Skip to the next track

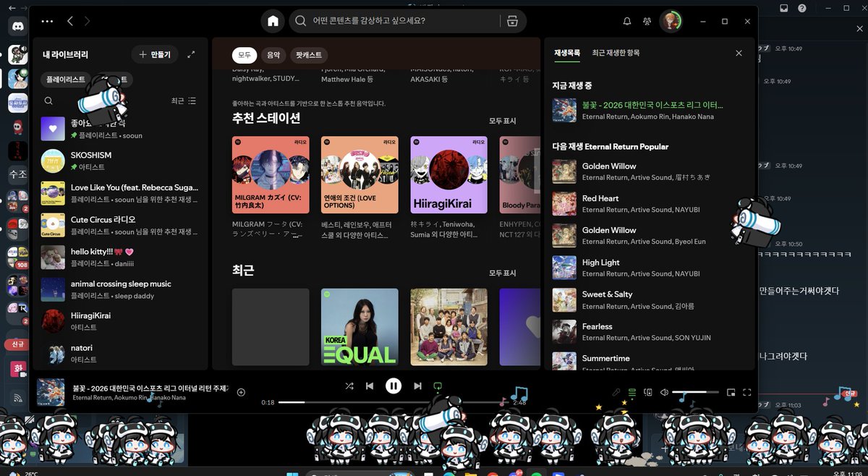417,386
